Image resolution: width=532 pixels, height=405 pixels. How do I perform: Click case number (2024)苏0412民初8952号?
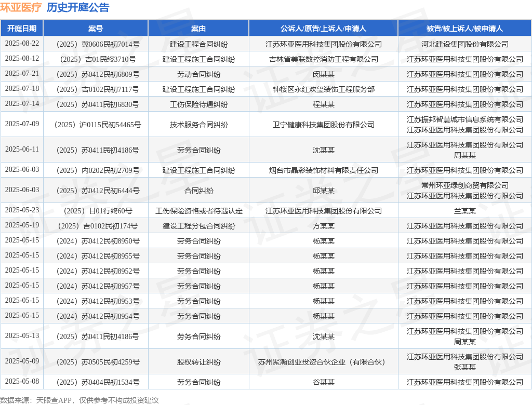point(98,272)
